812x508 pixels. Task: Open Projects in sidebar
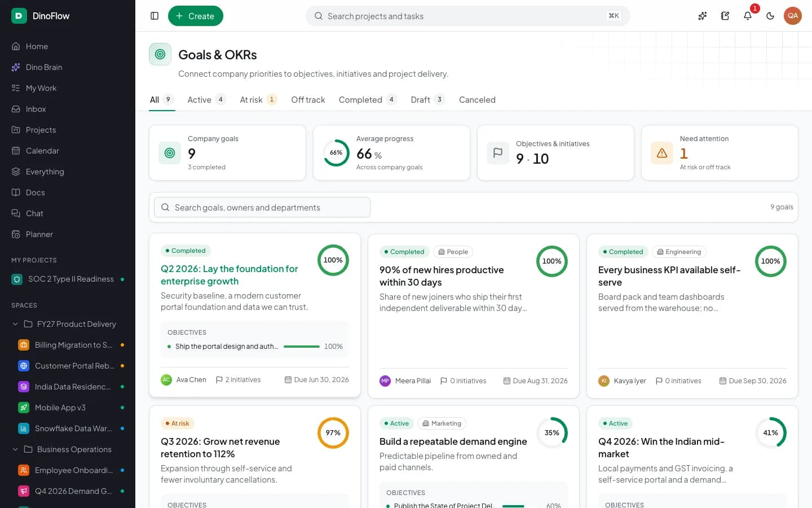pyautogui.click(x=68, y=130)
